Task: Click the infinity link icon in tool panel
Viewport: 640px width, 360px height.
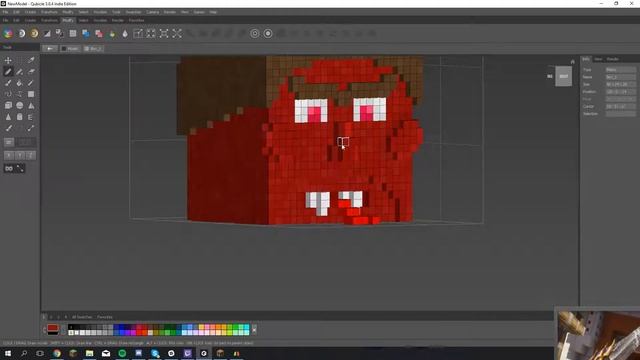Action: 9,168
